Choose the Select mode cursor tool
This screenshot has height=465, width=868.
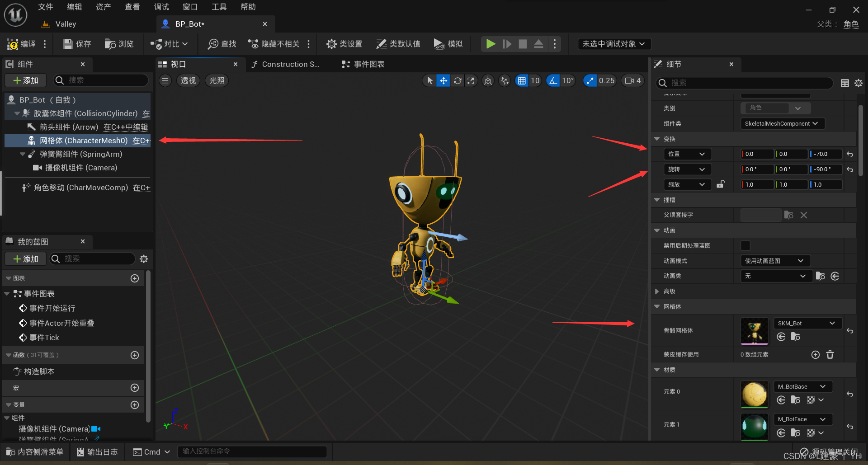tap(429, 80)
